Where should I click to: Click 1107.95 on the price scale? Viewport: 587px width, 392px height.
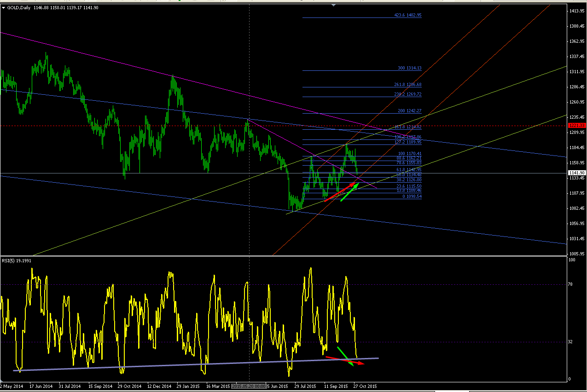coord(577,193)
